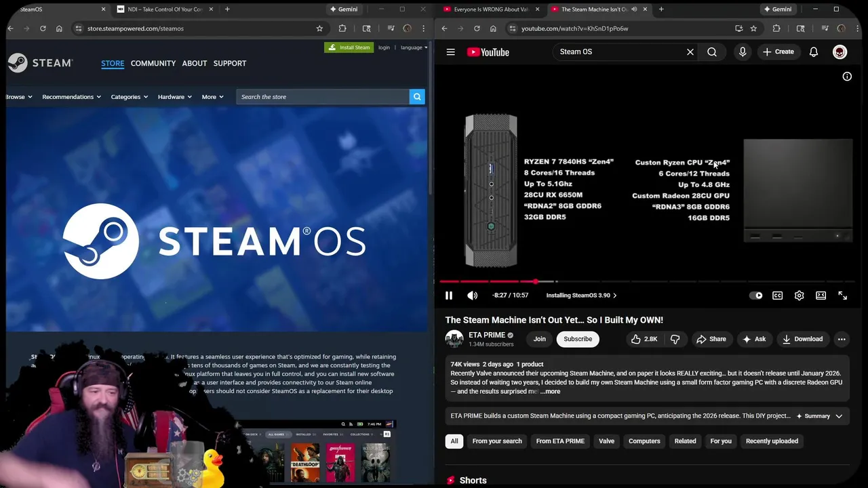The width and height of the screenshot is (868, 488).
Task: Open the chapter list 'Installing SteamOS 3.90'
Action: pos(581,296)
